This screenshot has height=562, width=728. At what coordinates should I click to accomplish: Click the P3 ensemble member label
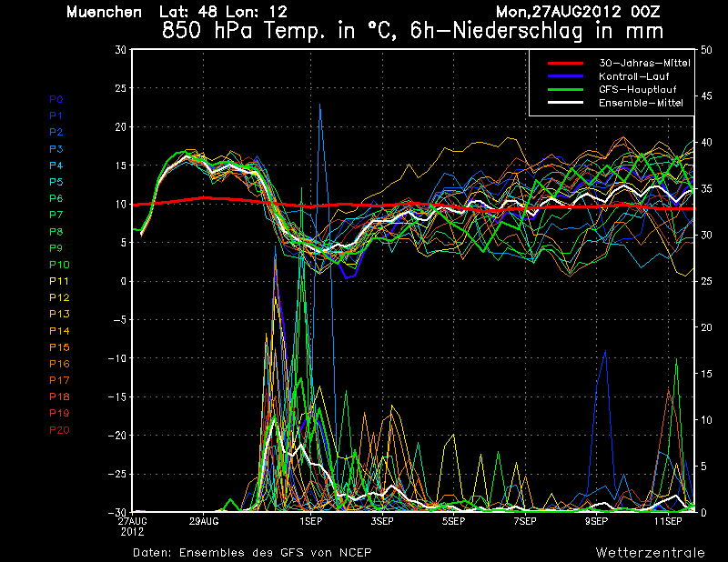click(56, 149)
